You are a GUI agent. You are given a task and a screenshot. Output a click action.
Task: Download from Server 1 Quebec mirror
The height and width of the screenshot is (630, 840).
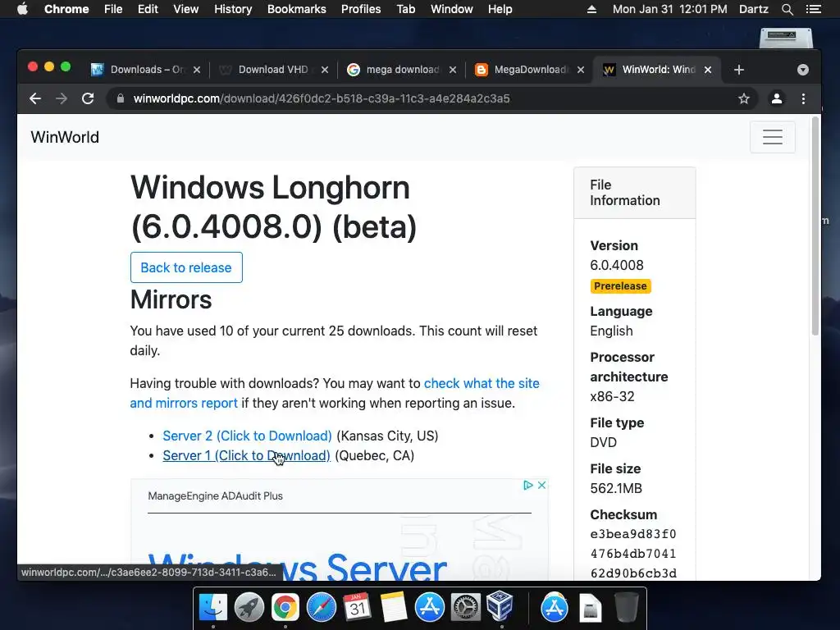pyautogui.click(x=247, y=455)
